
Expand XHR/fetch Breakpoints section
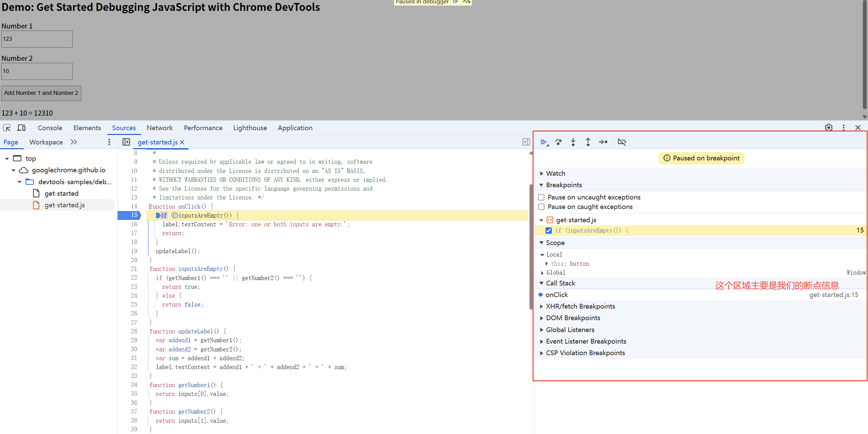coord(580,306)
